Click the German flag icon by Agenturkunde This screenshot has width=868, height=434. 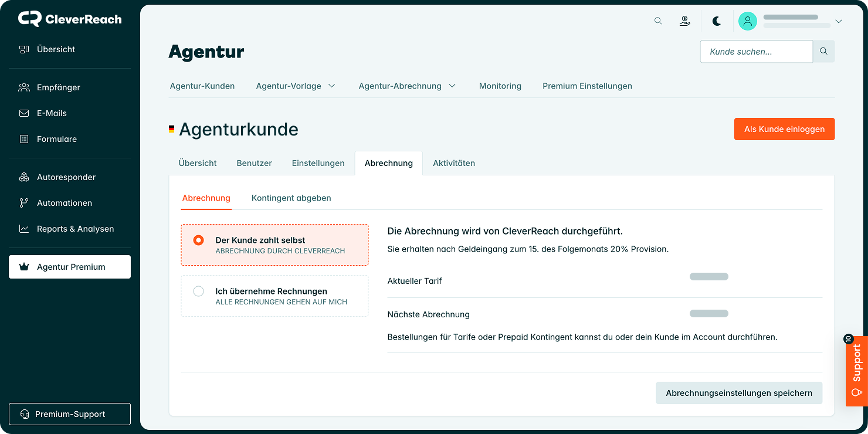[x=171, y=129]
